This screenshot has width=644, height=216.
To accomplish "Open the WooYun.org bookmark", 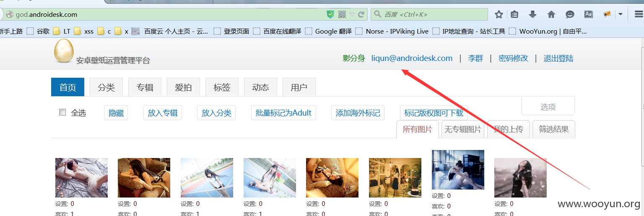I will click(x=548, y=31).
